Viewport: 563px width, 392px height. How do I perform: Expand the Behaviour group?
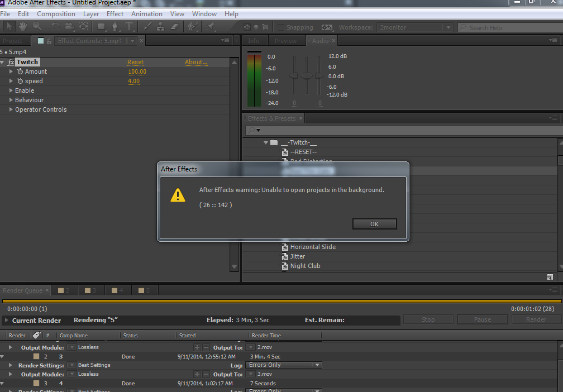coord(11,100)
